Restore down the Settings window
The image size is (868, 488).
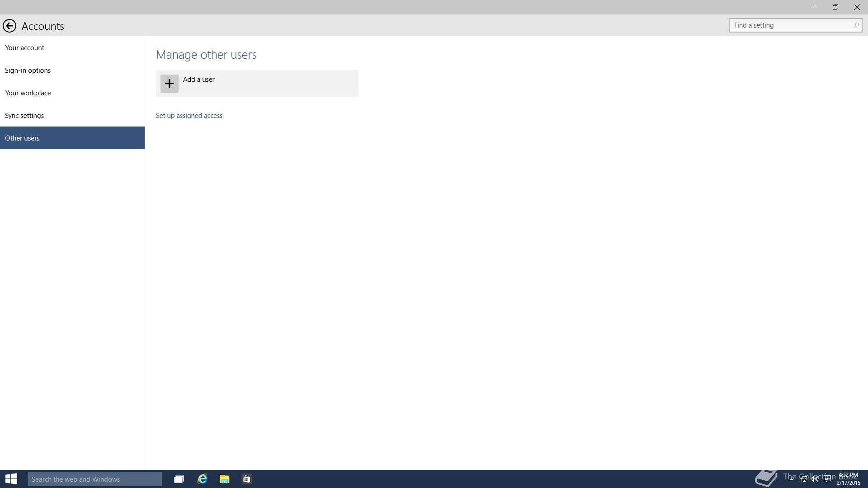point(835,7)
